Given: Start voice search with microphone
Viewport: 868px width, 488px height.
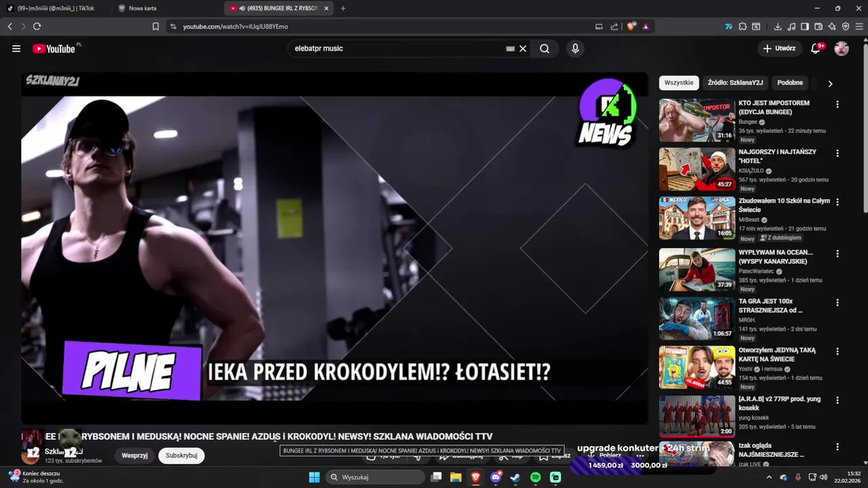Looking at the screenshot, I should (575, 49).
